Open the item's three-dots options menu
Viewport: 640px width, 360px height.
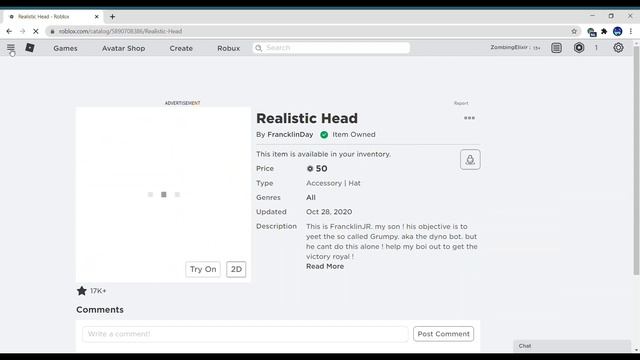coord(469,118)
